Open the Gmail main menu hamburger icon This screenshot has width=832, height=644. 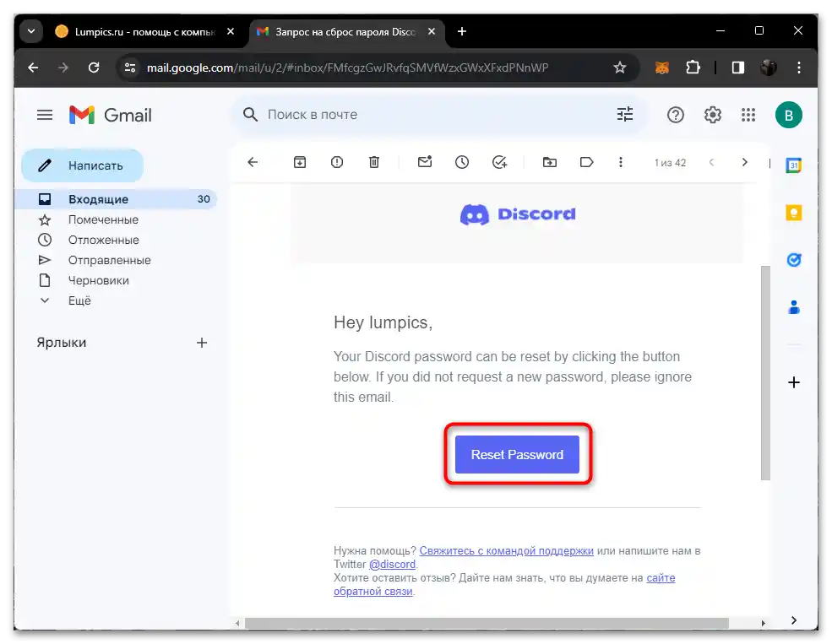45,115
